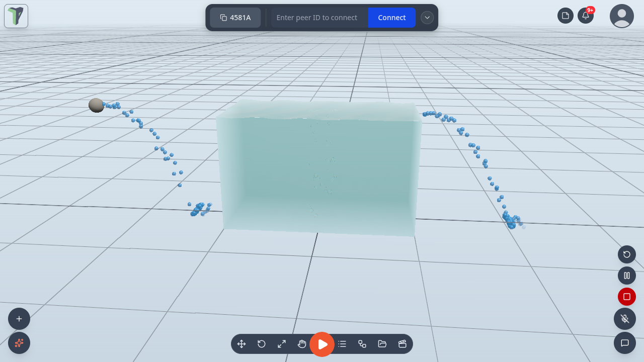
Task: Expand the chevron next to Connect
Action: [427, 18]
